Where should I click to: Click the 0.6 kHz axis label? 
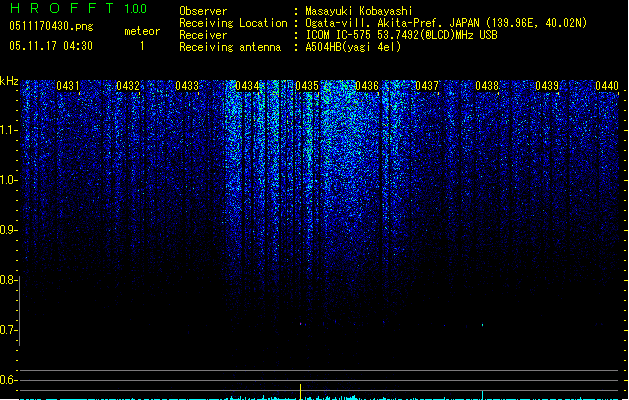8,380
